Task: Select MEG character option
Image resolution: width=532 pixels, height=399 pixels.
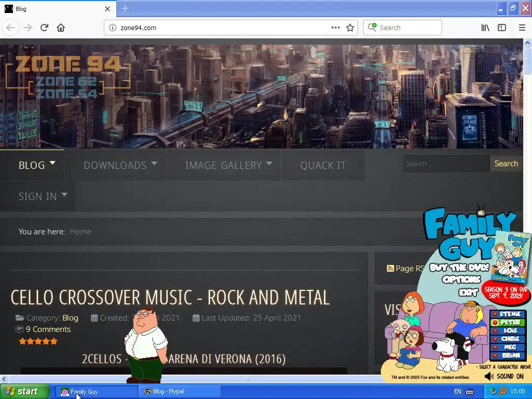Action: pyautogui.click(x=507, y=347)
